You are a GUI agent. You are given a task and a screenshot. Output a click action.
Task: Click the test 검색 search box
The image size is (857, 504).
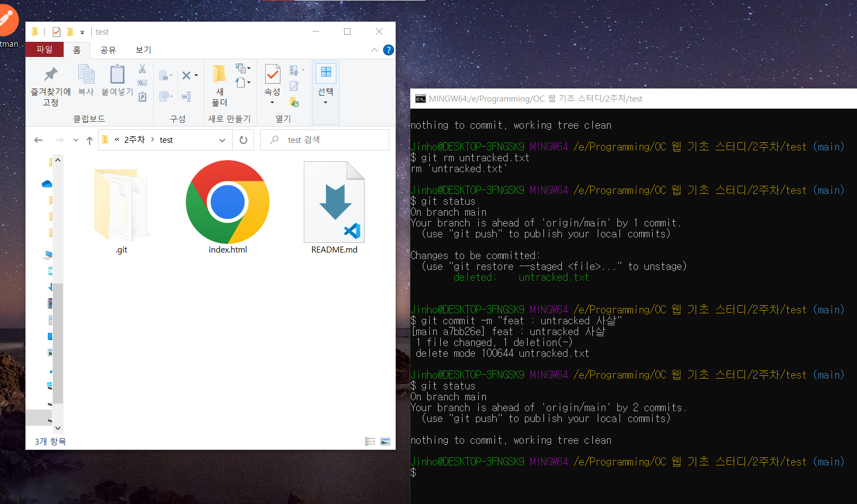click(324, 140)
